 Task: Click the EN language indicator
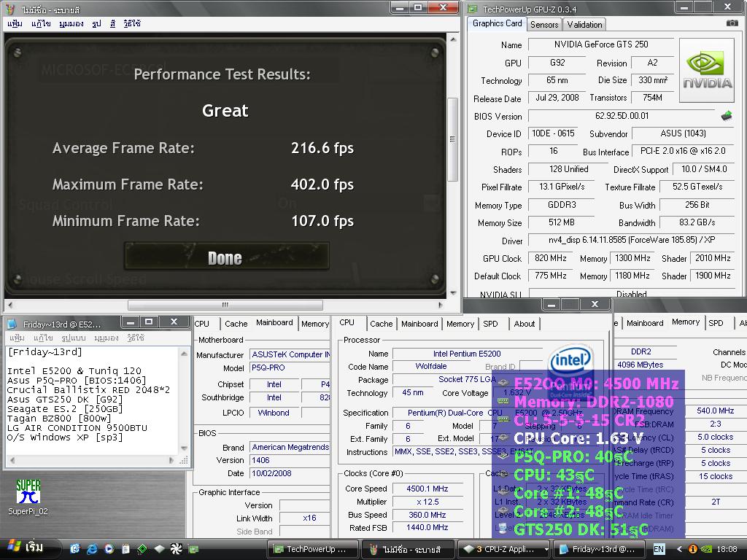[659, 549]
